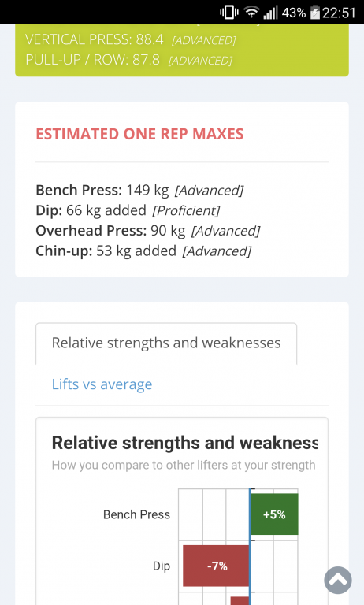The width and height of the screenshot is (364, 605).
Task: Tap the Wi-Fi status icon
Action: 251,13
